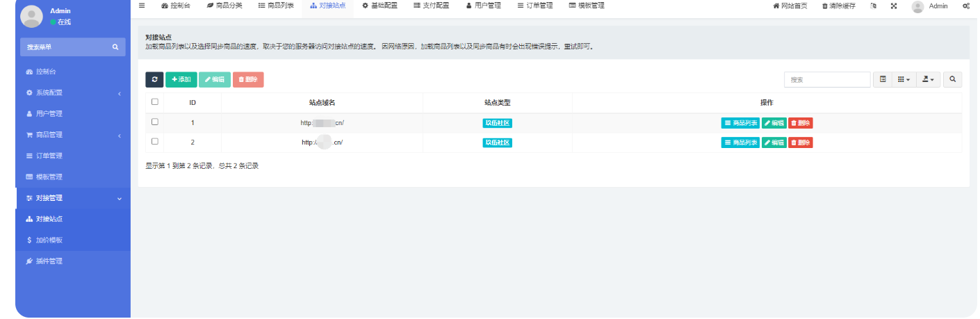
Task: Click the 站点域名 column header
Action: 322,102
